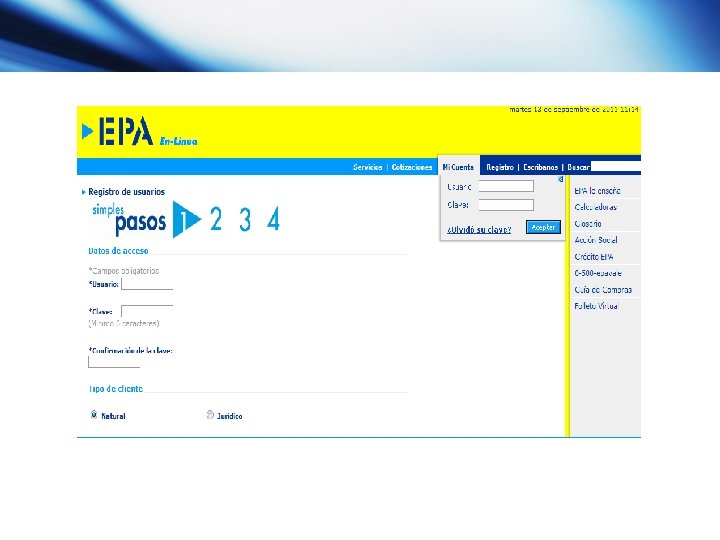Open the Escríbanos link
Image resolution: width=720 pixels, height=540 pixels.
point(540,167)
